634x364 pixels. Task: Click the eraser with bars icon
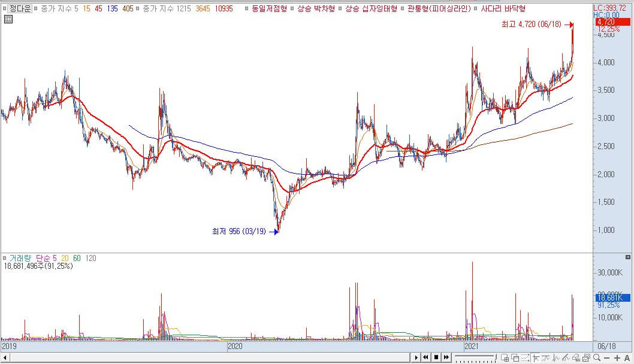tap(576, 357)
